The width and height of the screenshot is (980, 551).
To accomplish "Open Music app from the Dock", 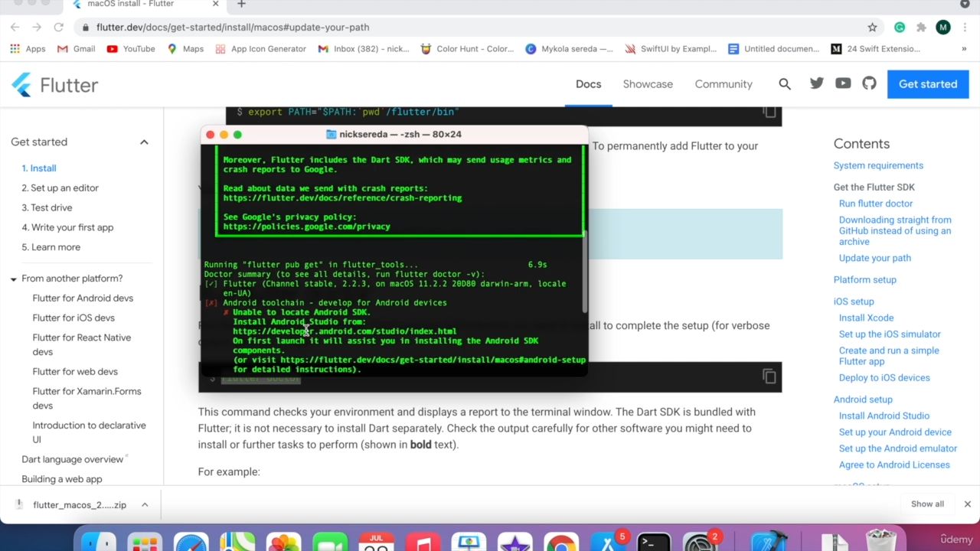I will pos(422,542).
